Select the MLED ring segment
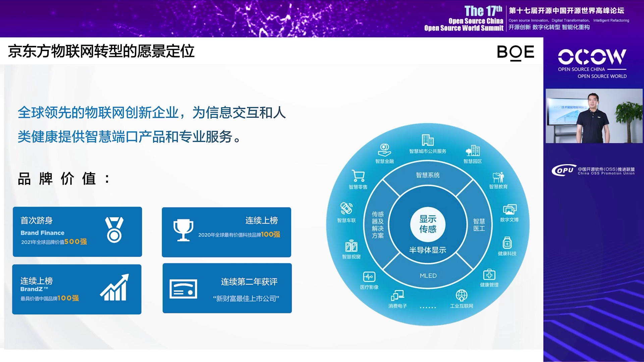The height and width of the screenshot is (362, 644). 428,276
